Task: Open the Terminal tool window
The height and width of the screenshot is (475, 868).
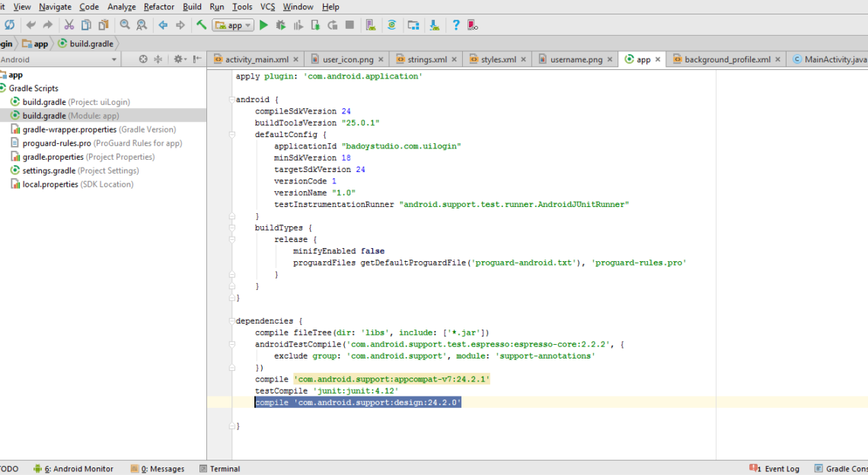Action: coord(225,469)
